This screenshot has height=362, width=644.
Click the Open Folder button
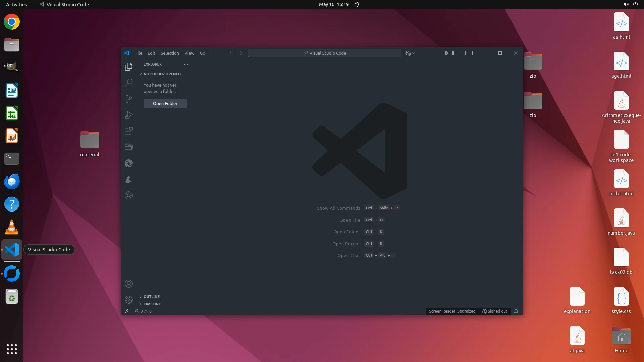165,103
